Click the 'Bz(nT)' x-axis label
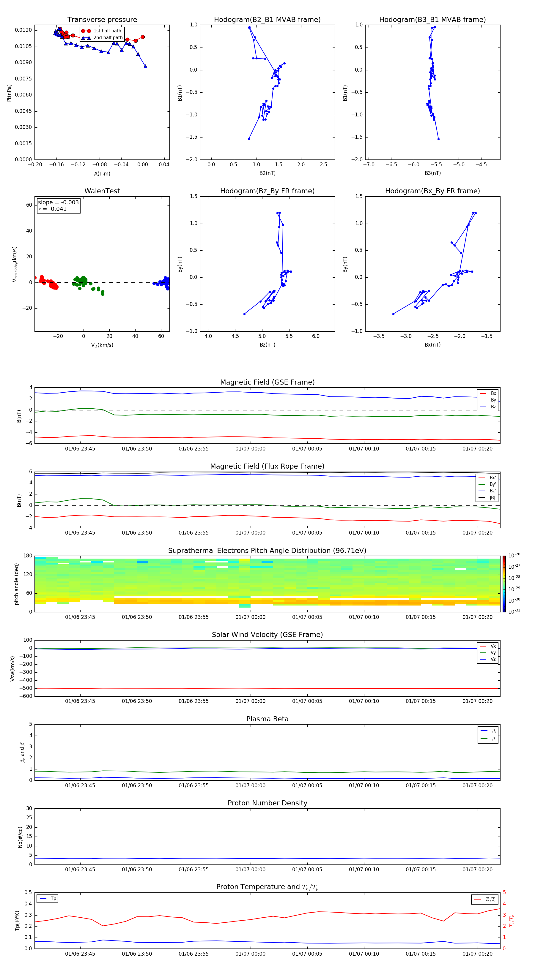This screenshot has height=980, width=535. pyautogui.click(x=267, y=345)
